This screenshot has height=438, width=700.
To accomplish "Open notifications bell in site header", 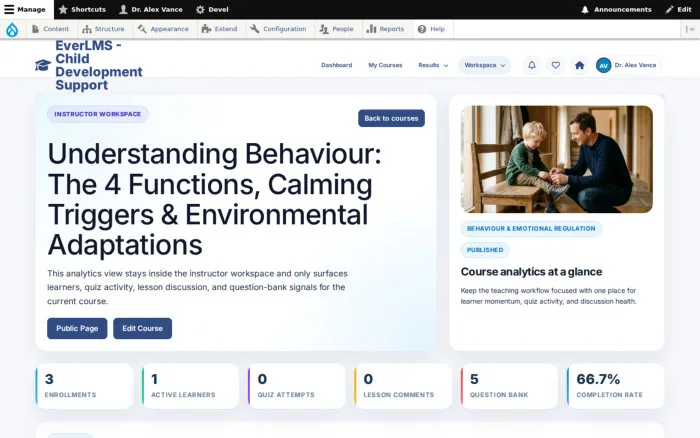I will (532, 65).
